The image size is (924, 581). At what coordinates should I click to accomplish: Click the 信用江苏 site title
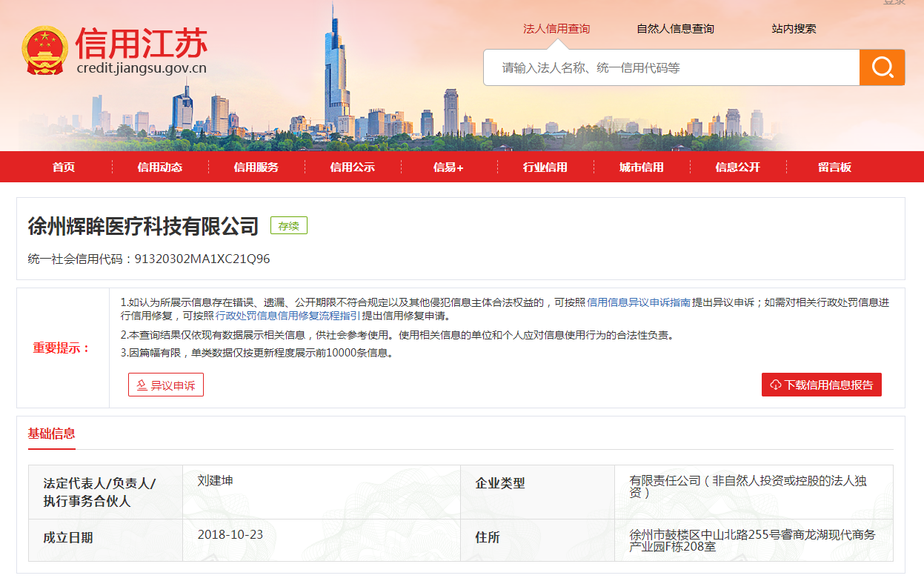(x=141, y=43)
